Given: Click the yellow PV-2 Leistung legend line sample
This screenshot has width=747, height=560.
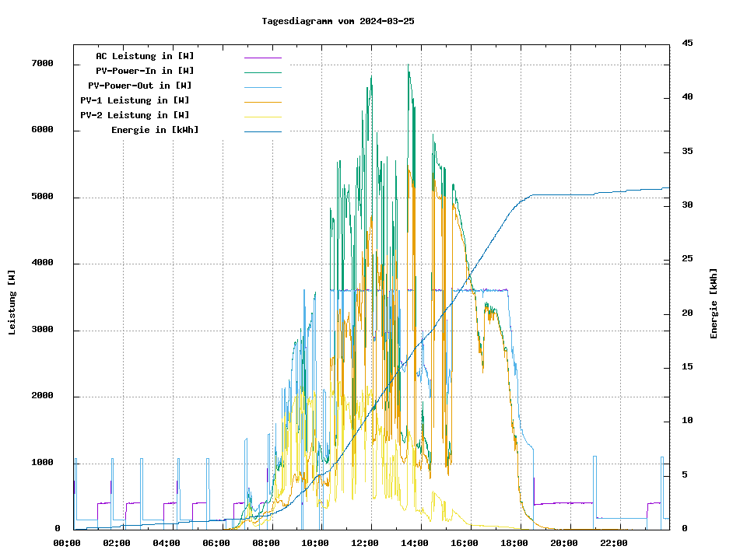Looking at the screenshot, I should tap(262, 116).
